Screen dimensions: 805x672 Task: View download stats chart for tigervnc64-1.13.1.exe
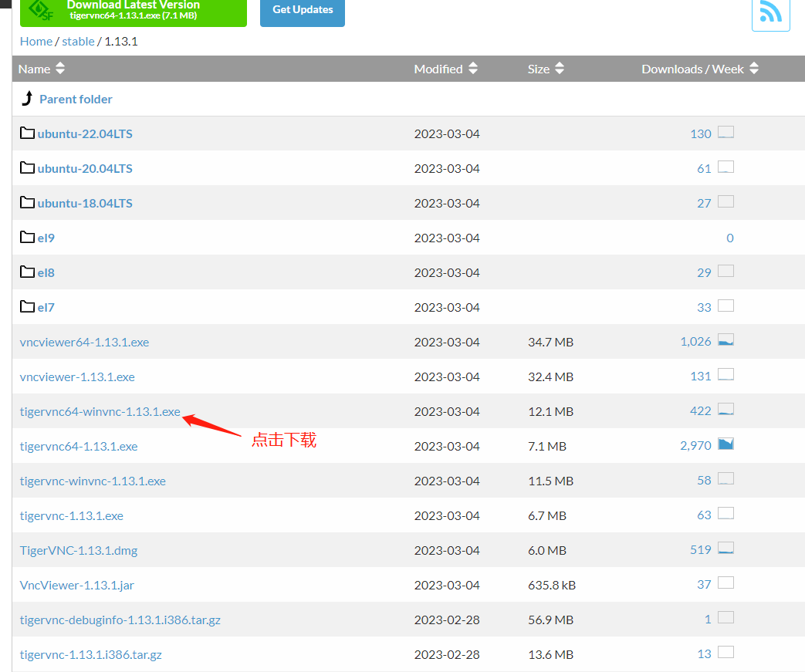coord(726,444)
